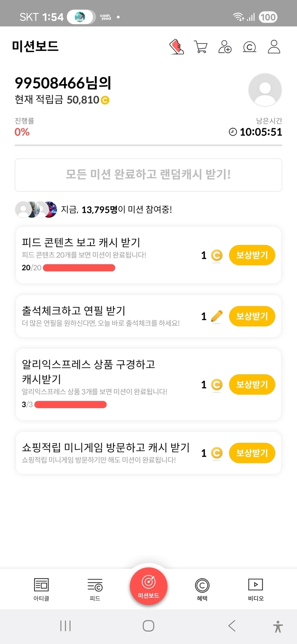Claim pencil reward for attendance check
This screenshot has height=644, width=297.
pos(252,316)
